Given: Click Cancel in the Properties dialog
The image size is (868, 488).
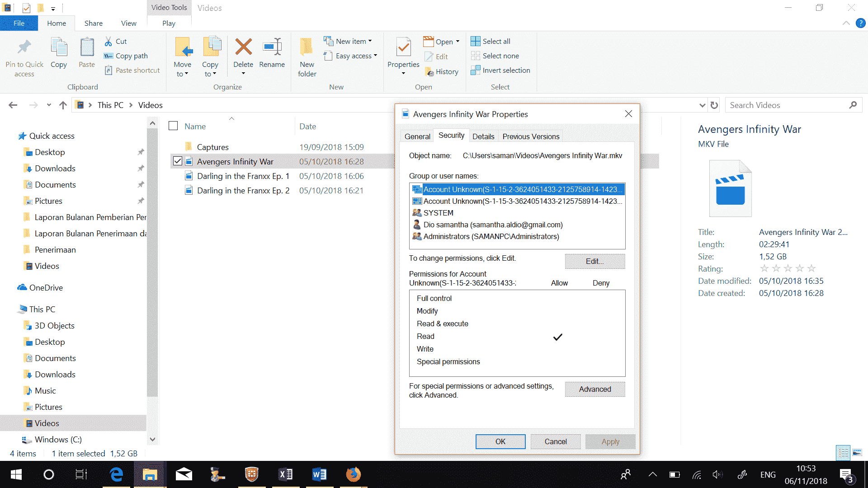Looking at the screenshot, I should [x=556, y=441].
